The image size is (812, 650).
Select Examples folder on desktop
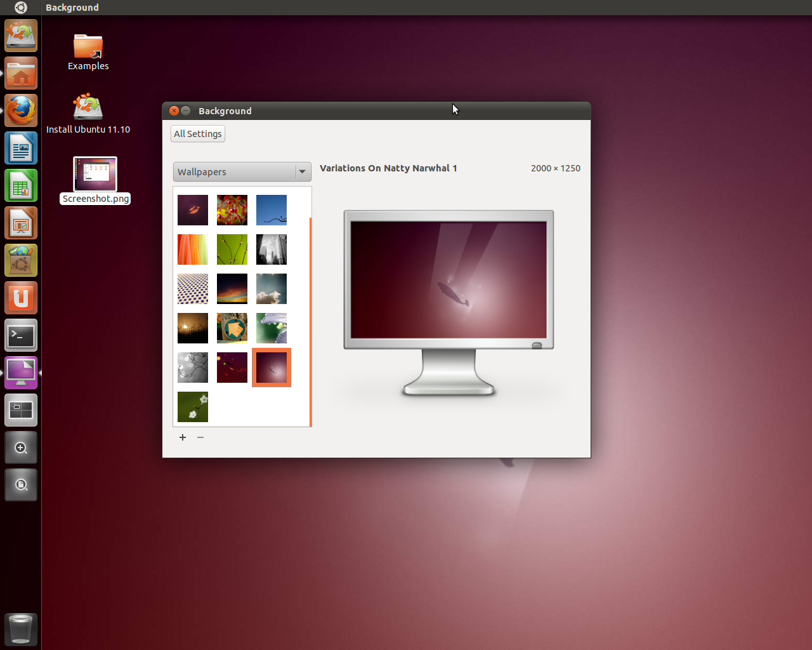(88, 52)
